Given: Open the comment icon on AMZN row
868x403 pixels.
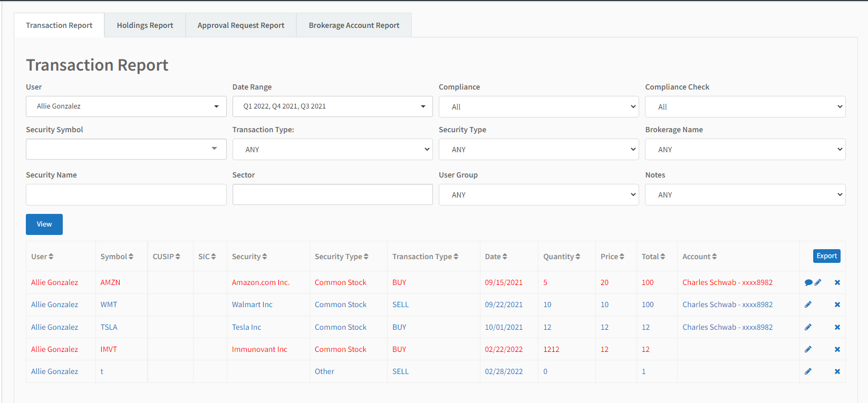Looking at the screenshot, I should 808,282.
